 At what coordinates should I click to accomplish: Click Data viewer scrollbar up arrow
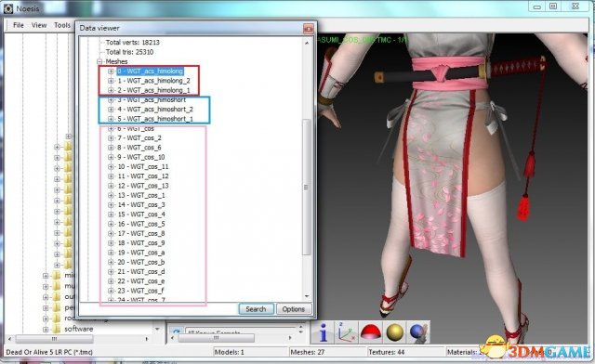[307, 44]
